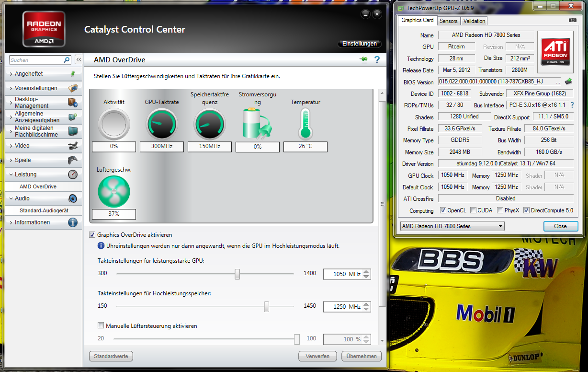Click the GPU clock slider thumb
The height and width of the screenshot is (372, 588).
237,274
